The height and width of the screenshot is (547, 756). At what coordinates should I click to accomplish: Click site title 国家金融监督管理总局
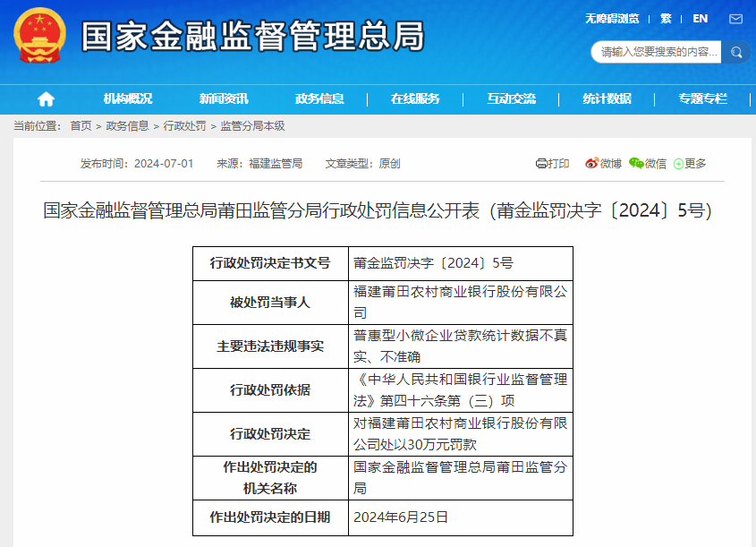tap(253, 36)
